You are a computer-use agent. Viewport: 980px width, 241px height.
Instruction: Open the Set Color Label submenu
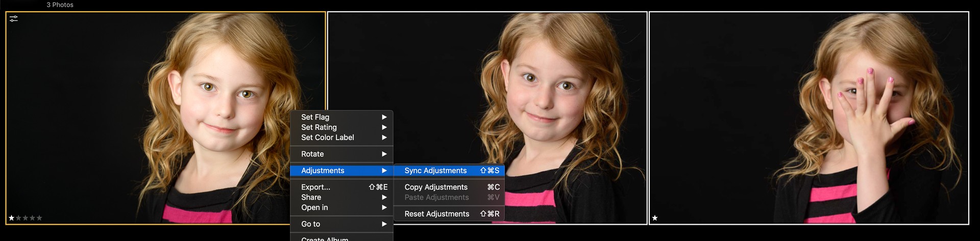328,138
